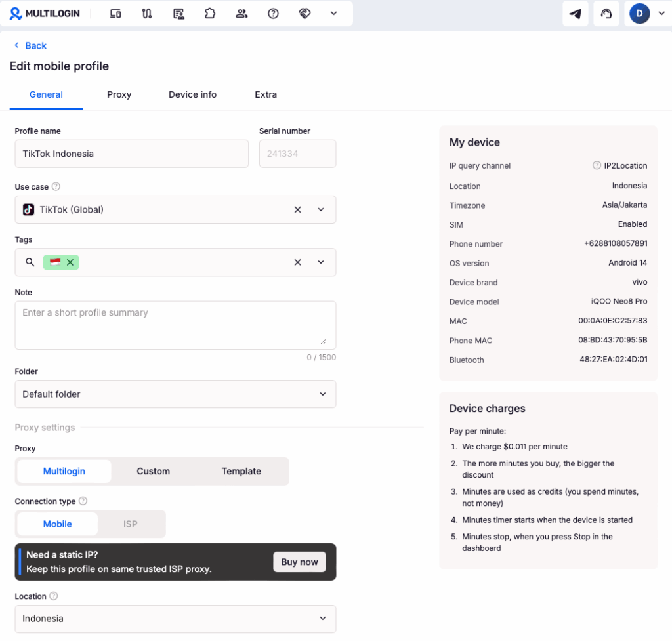Expand the account menu chevron beside avatar
This screenshot has width=672, height=641.
[x=661, y=13]
